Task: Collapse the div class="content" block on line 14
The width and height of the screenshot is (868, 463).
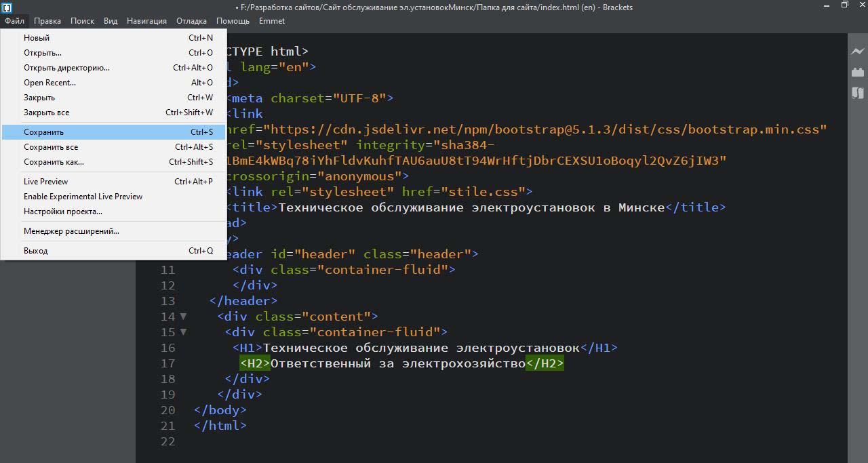Action: coord(183,317)
